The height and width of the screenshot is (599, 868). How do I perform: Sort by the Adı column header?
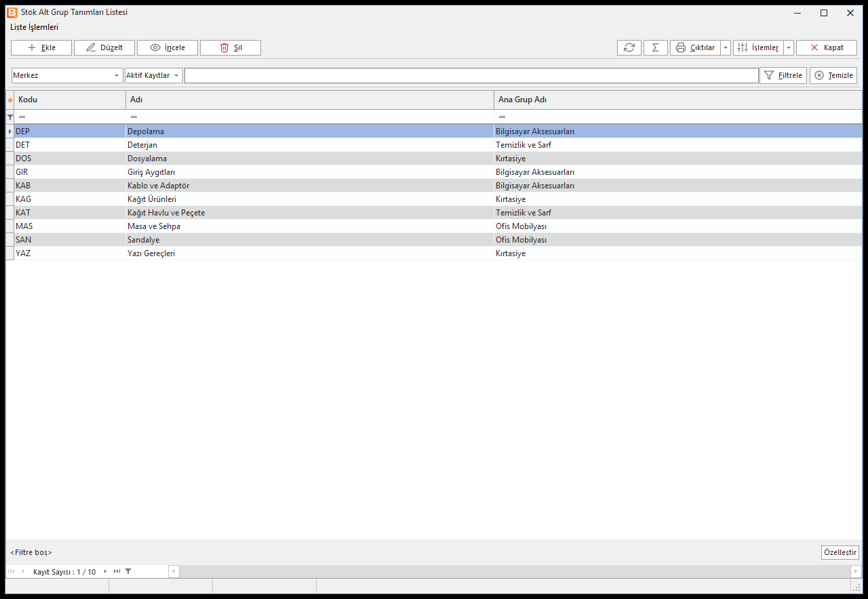click(310, 100)
